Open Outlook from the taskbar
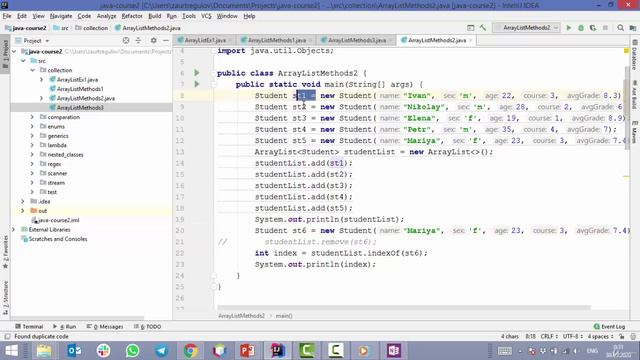640x360 pixels. click(x=74, y=351)
